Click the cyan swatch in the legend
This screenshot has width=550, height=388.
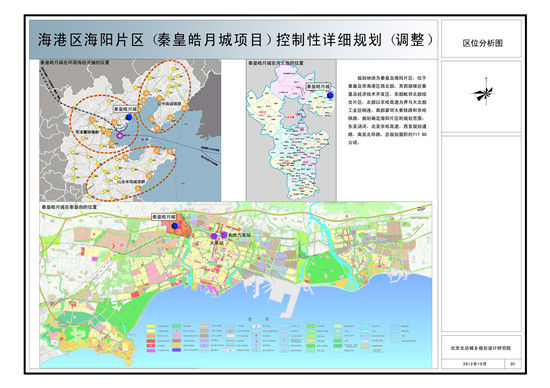tap(365, 326)
